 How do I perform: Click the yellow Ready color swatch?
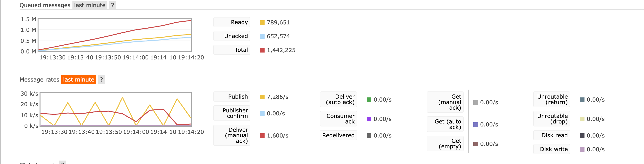(x=262, y=23)
